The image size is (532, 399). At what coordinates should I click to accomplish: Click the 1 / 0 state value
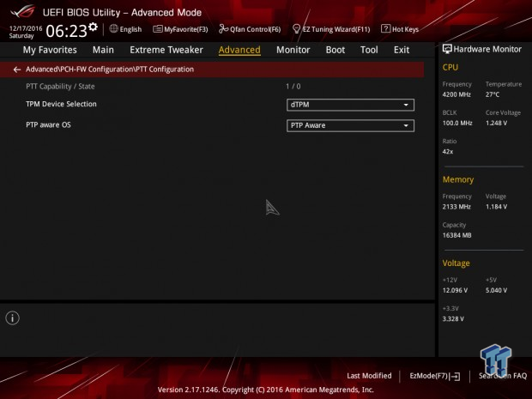point(293,87)
